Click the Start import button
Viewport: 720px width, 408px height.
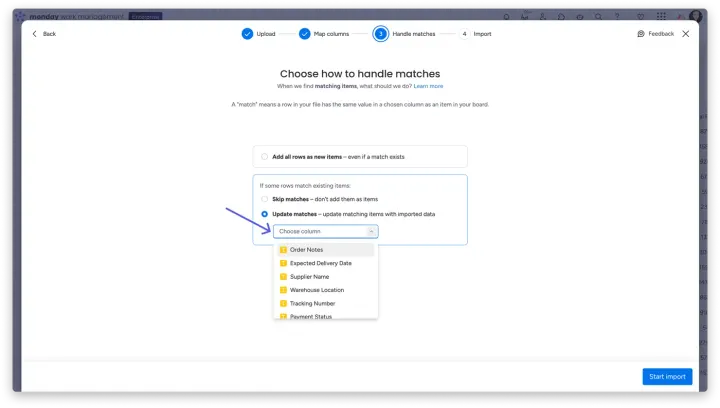point(667,377)
